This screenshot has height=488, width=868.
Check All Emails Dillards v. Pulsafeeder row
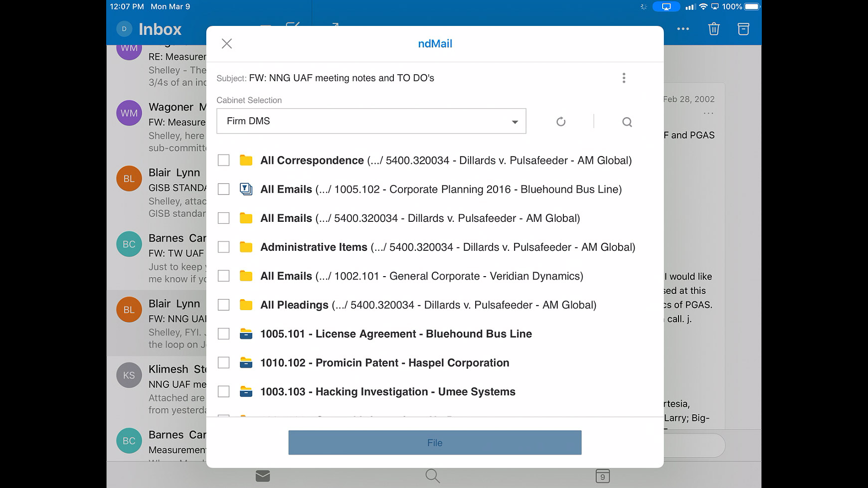pyautogui.click(x=224, y=218)
